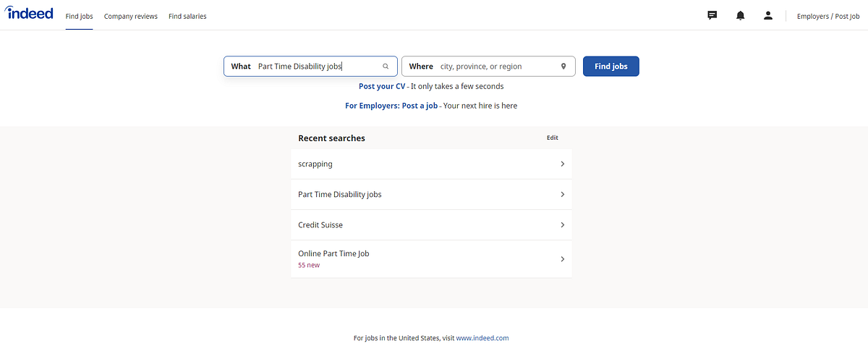Click chevron on the scrapping row

tap(563, 164)
